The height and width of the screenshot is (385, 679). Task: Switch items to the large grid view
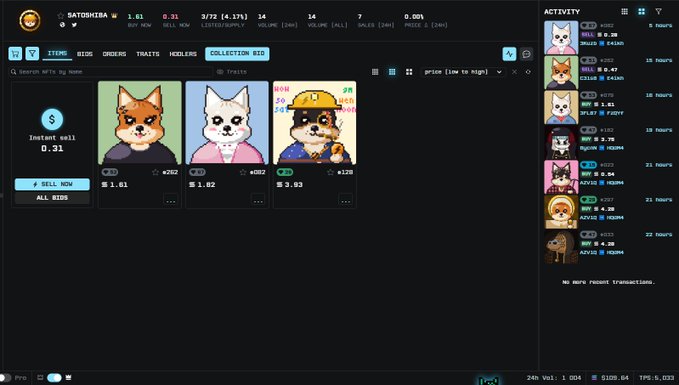[x=409, y=72]
